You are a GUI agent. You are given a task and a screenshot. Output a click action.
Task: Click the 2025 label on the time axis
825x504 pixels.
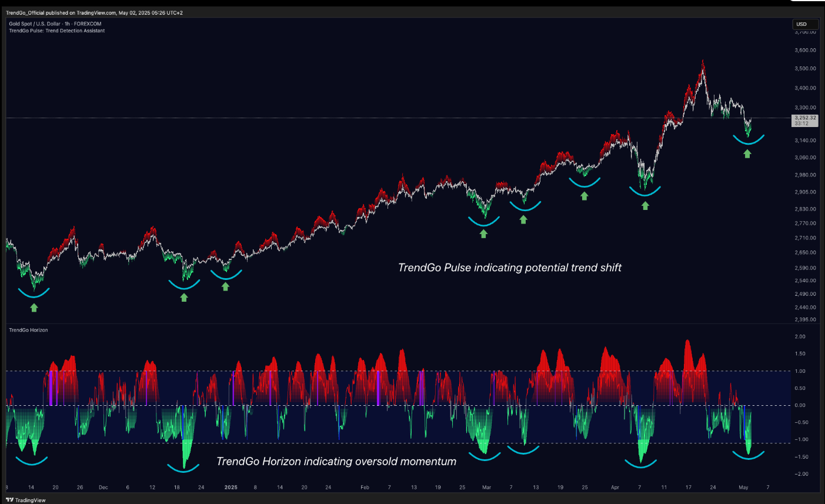coord(231,488)
